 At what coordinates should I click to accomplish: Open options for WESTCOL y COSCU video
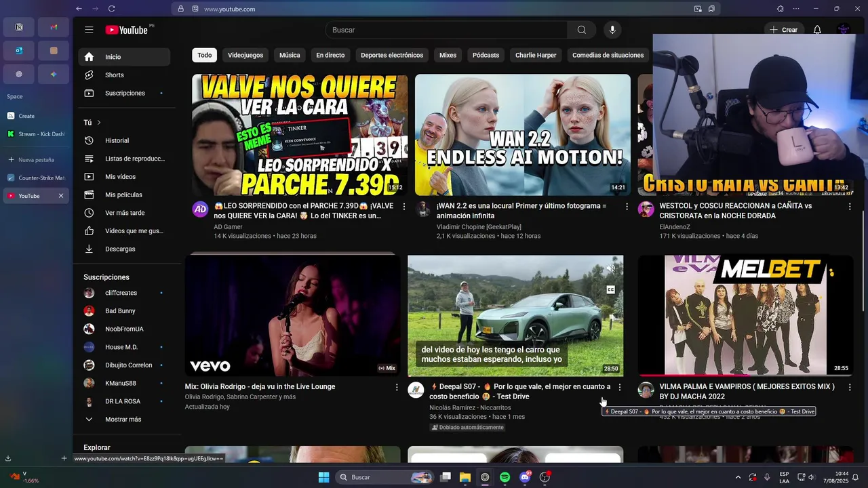[x=850, y=206]
